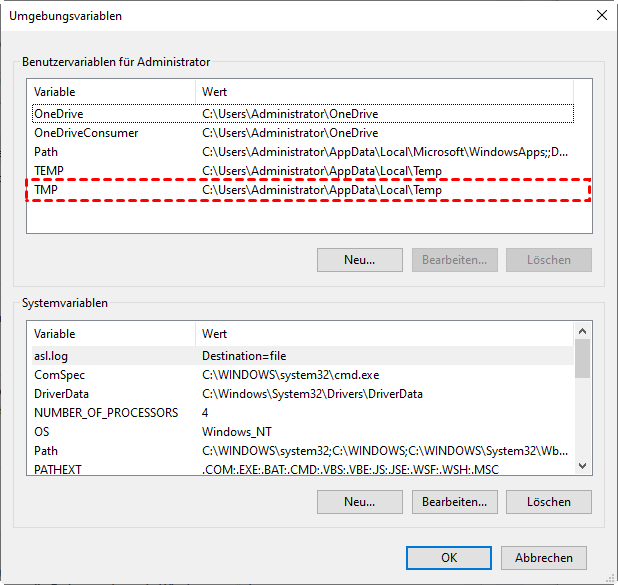The width and height of the screenshot is (618, 585).
Task: Click Löschen for system variables
Action: point(549,502)
